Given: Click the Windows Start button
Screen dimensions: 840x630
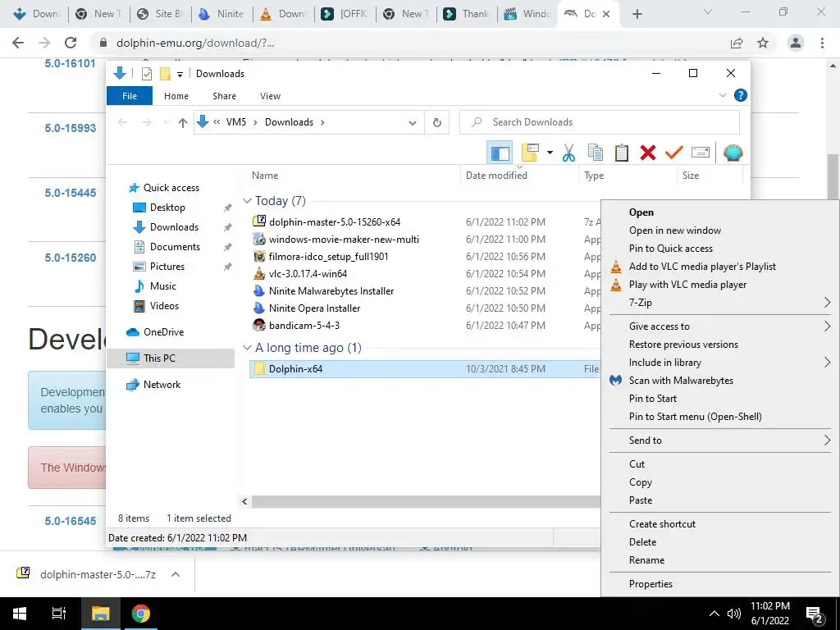Looking at the screenshot, I should pos(20,614).
